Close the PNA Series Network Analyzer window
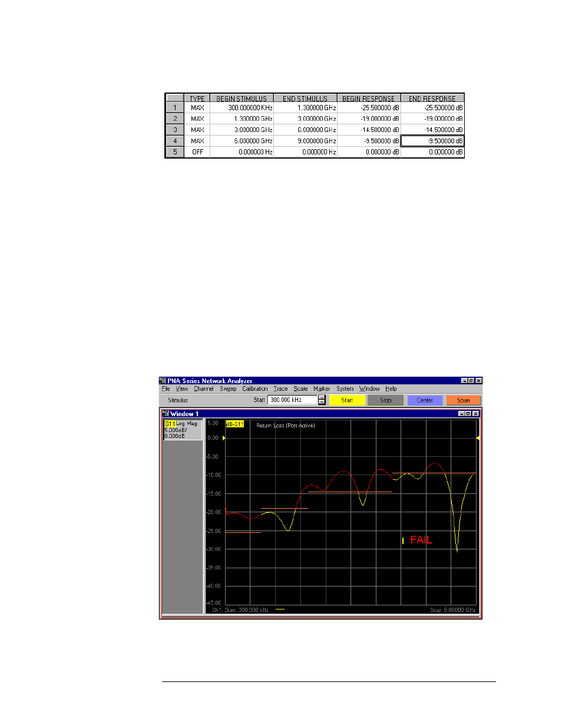562x728 pixels. tap(479, 381)
